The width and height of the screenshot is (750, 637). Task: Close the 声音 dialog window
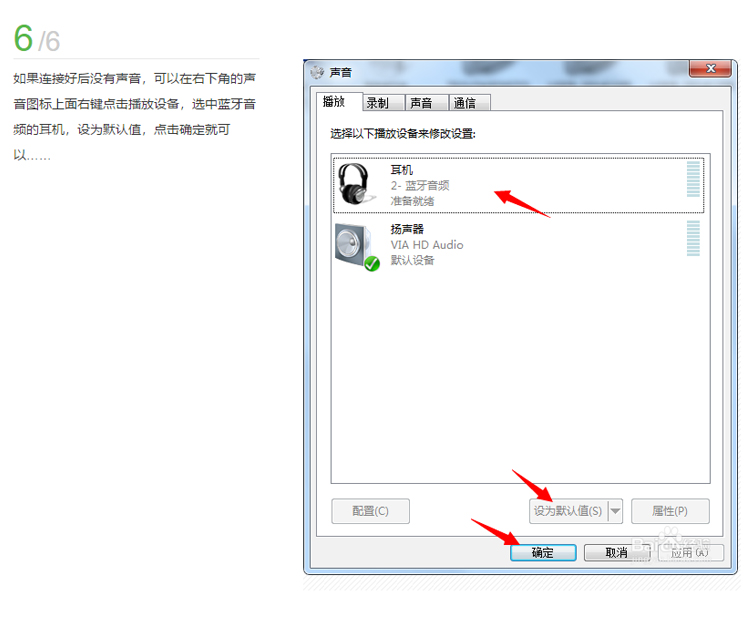pos(710,69)
